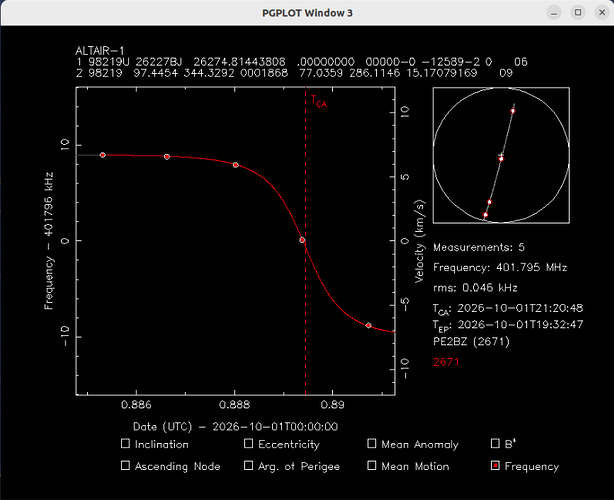The width and height of the screenshot is (614, 500).
Task: Click the data point near 0.8866 on the curve
Action: (167, 157)
